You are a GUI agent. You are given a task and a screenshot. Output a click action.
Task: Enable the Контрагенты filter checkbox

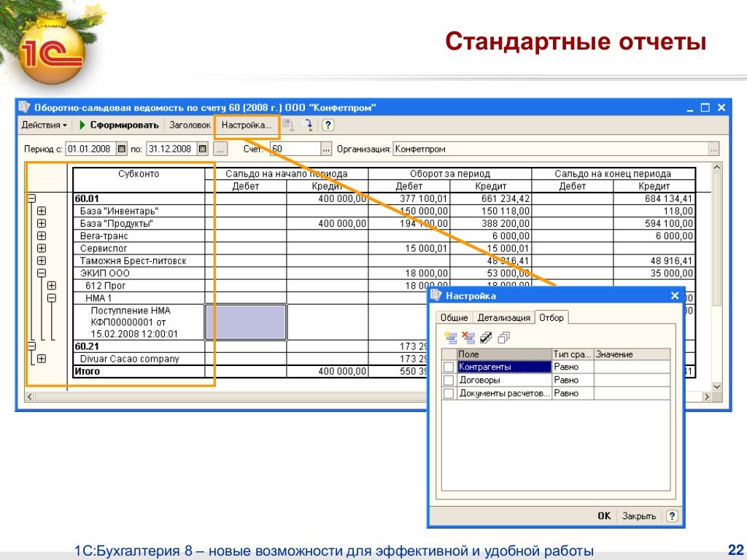tap(449, 367)
